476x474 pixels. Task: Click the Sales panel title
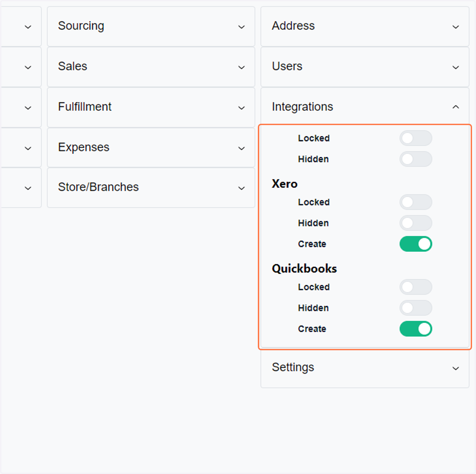click(73, 66)
